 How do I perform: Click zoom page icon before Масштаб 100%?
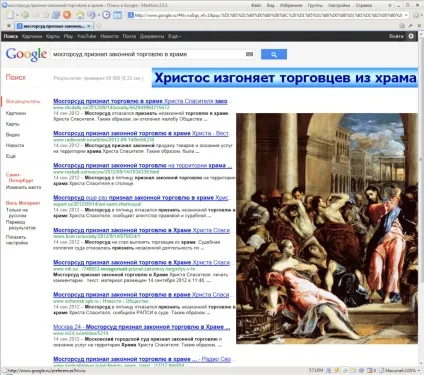click(x=381, y=370)
